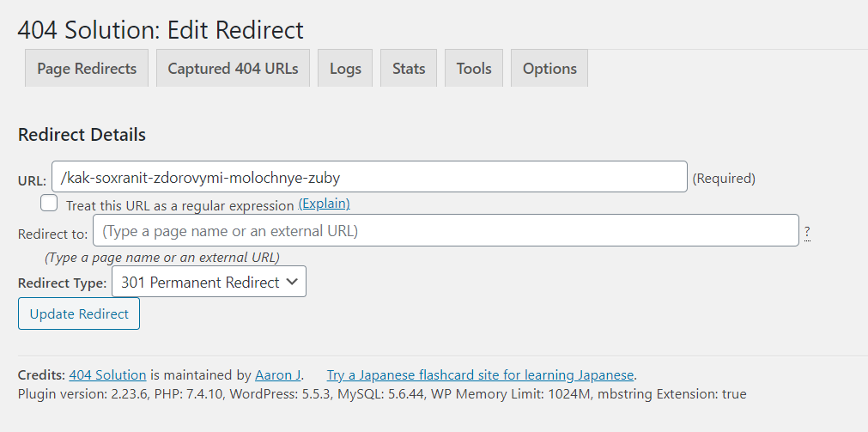Select the Tools tab

point(474,69)
